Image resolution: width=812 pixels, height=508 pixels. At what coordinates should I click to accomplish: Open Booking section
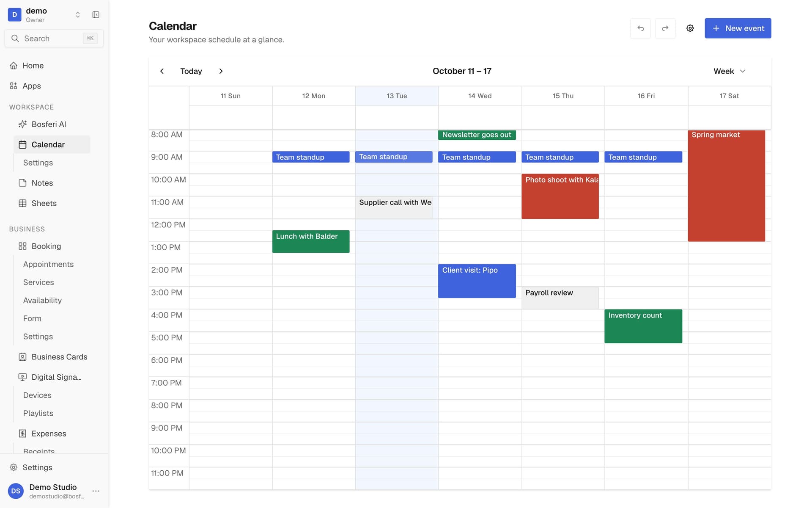tap(52, 246)
